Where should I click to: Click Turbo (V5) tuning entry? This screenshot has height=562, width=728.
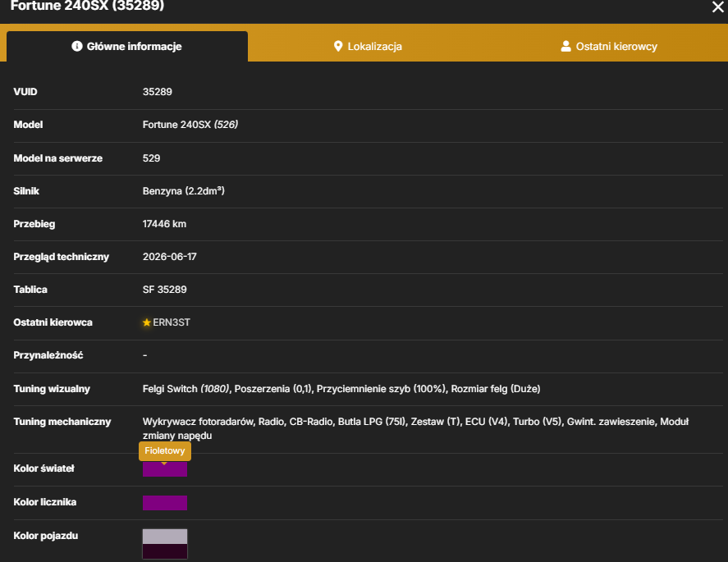click(537, 422)
